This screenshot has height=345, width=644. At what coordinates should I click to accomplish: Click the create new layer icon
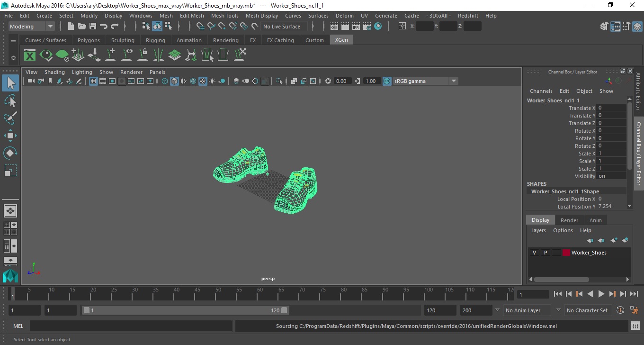point(614,241)
